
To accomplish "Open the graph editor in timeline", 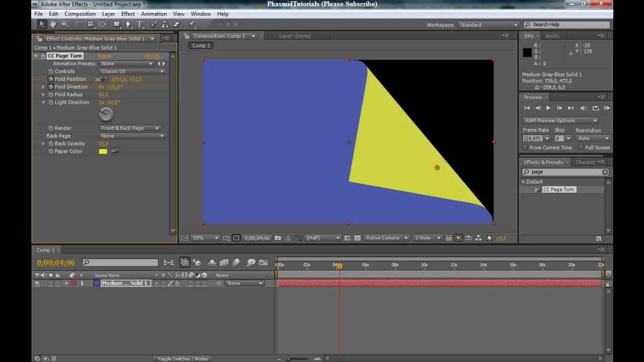I will (x=264, y=262).
